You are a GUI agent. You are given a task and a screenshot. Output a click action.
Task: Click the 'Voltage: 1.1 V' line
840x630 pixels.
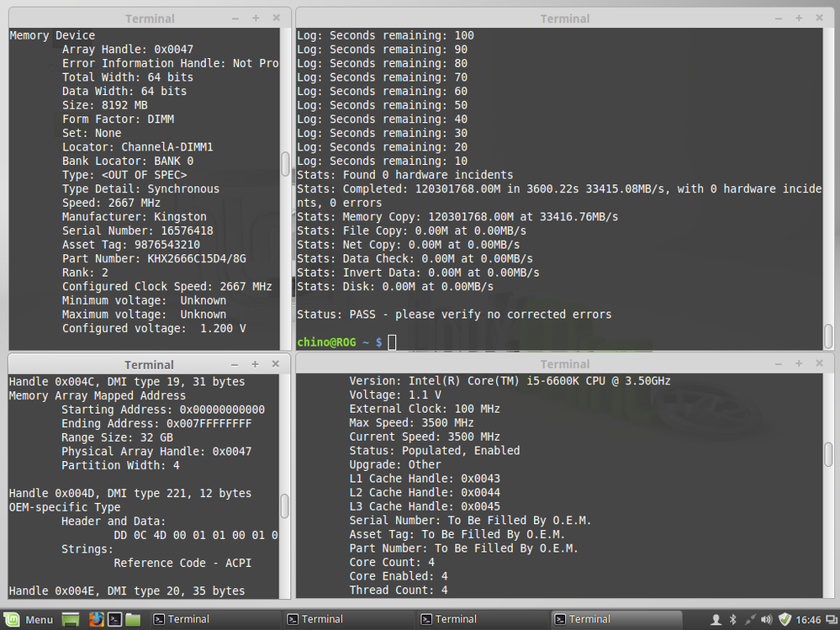coord(395,394)
